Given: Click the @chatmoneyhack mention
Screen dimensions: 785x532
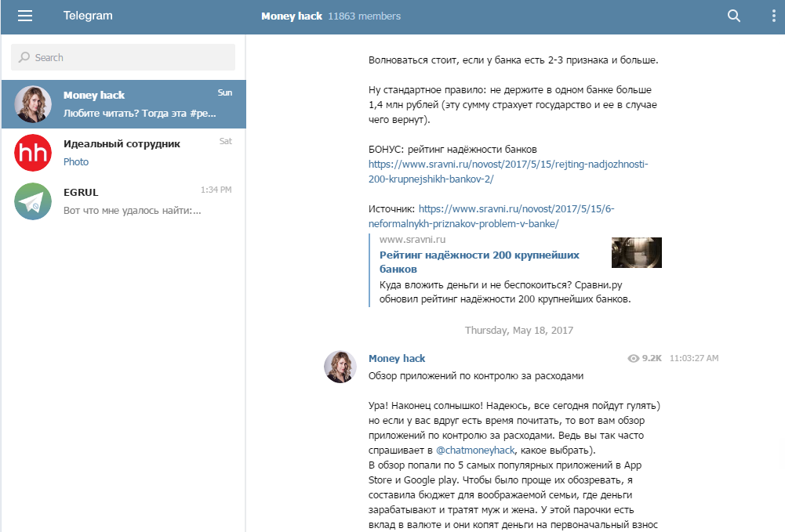Looking at the screenshot, I should click(x=474, y=450).
